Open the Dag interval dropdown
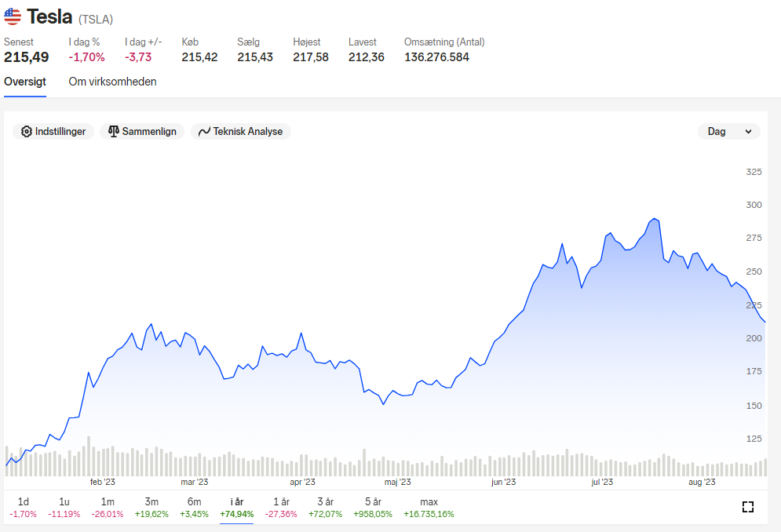The width and height of the screenshot is (781, 532). click(729, 132)
